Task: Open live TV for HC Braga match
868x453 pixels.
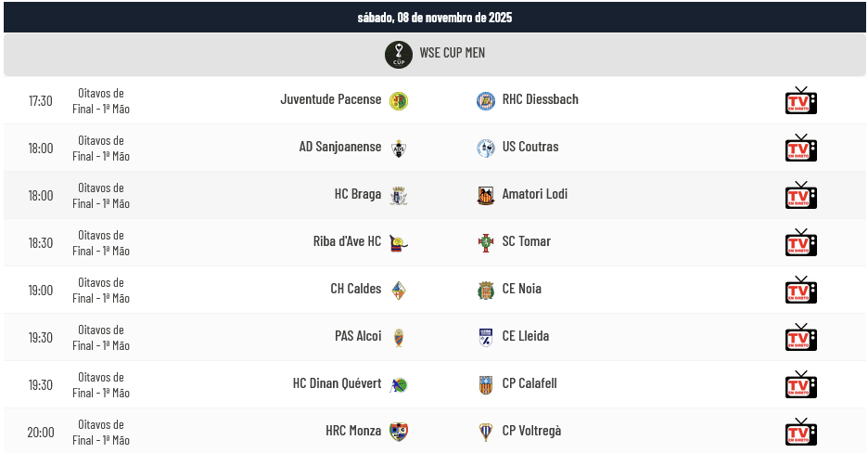Action: click(x=800, y=195)
